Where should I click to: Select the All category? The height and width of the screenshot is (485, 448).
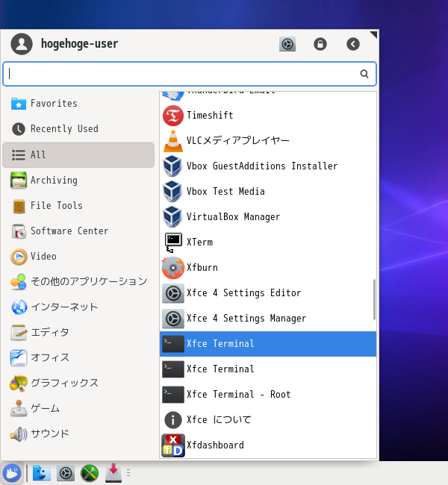coord(78,155)
